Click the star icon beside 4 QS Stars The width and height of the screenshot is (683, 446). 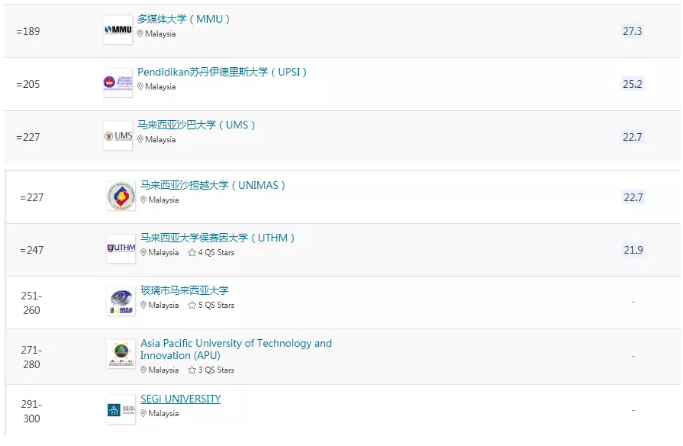(192, 252)
